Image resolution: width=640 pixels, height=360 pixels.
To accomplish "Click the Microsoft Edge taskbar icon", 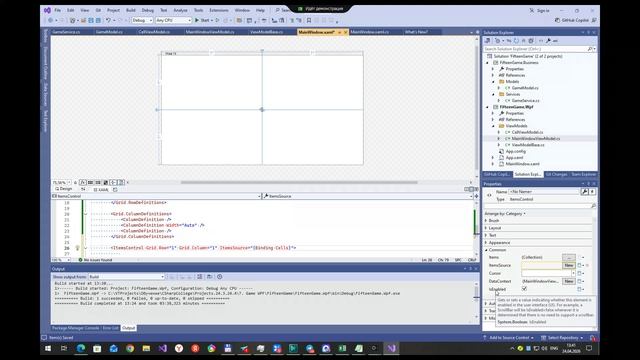I will (81, 348).
